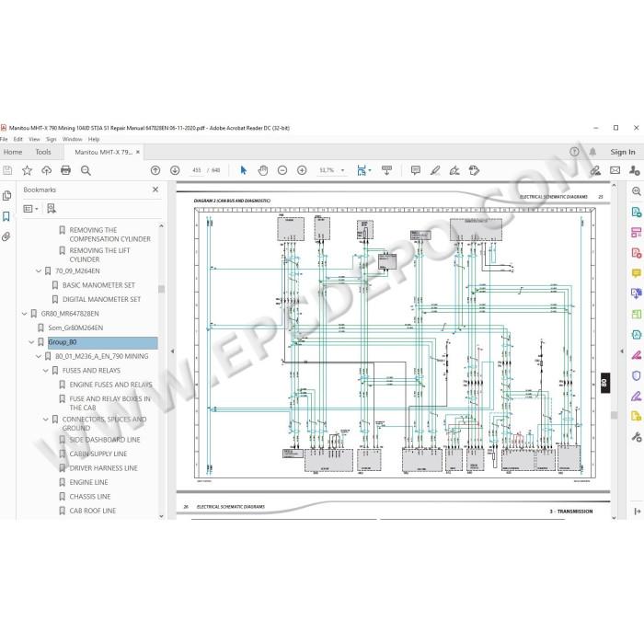Collapse CONNECTORS, SPLICES AND GROUND bookmark
644x644 pixels.
coord(46,420)
